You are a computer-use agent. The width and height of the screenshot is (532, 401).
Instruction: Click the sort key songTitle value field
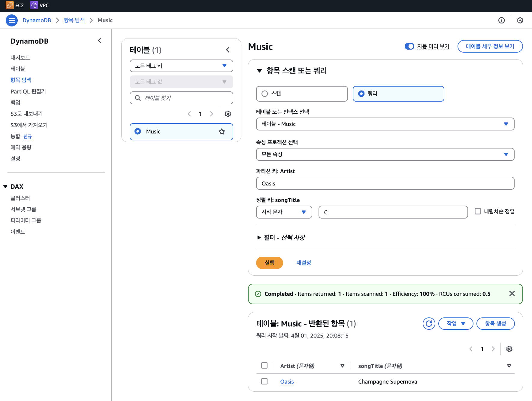coord(393,212)
